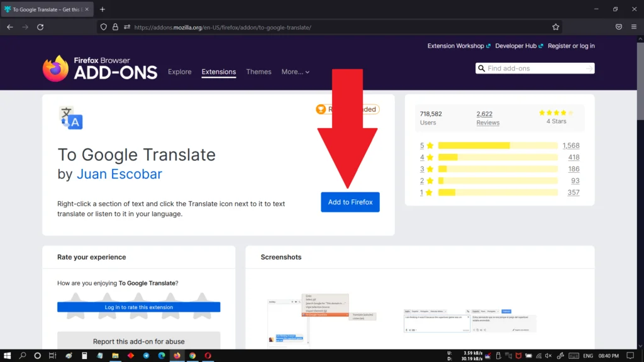Open the Firefox application menu

point(634,27)
